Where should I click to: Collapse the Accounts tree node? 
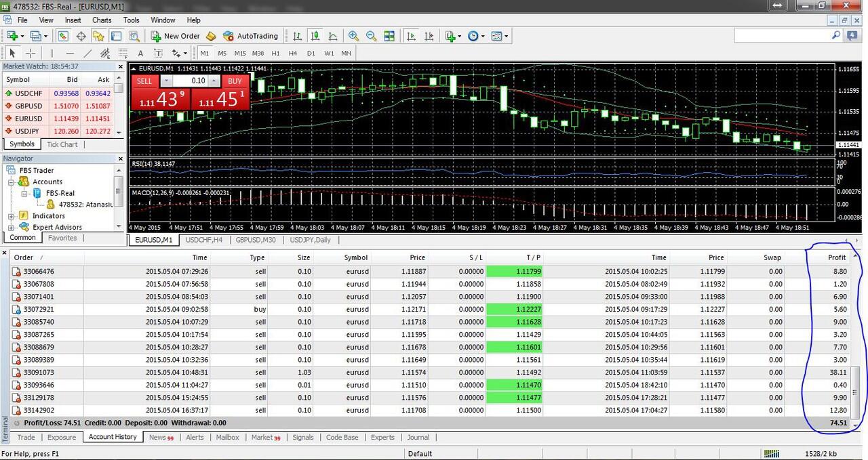click(12, 182)
